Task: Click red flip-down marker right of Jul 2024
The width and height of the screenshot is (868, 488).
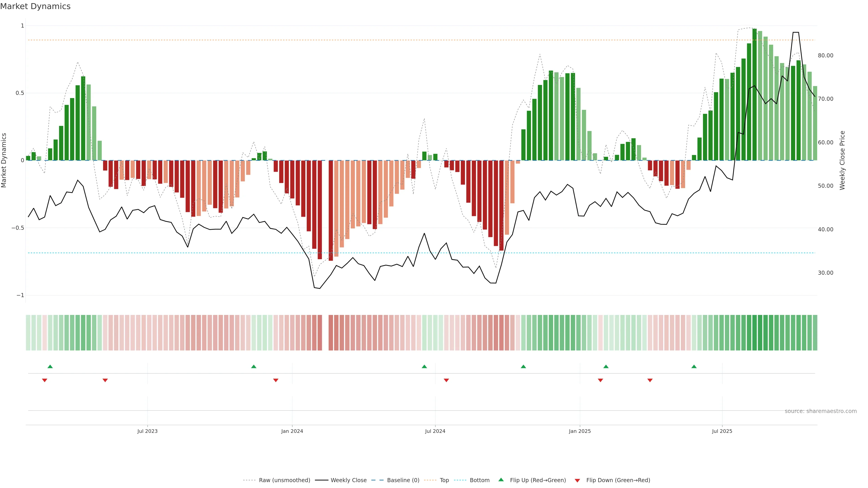Action: click(x=446, y=380)
